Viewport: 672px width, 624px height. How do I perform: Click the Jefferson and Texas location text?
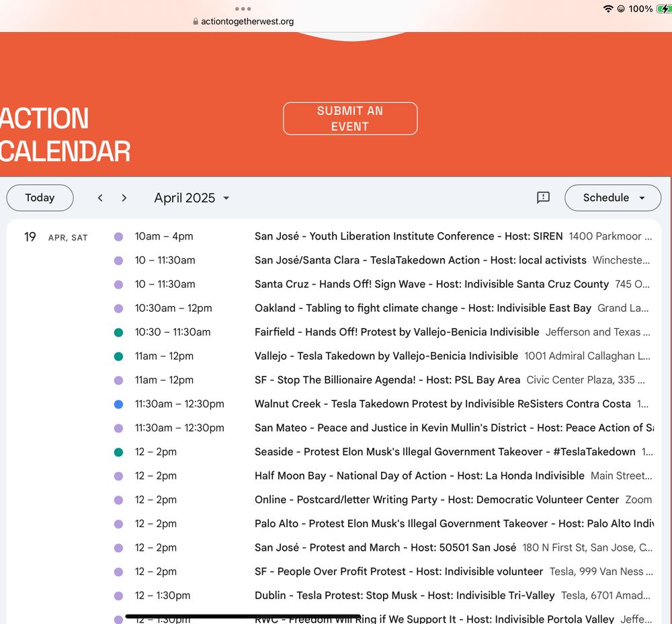[x=597, y=332]
